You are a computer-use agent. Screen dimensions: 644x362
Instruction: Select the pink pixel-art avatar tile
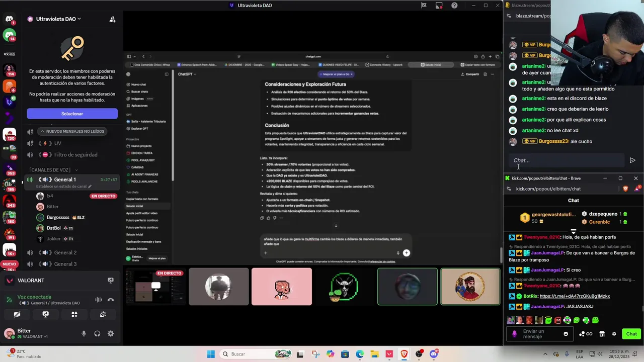(x=282, y=287)
